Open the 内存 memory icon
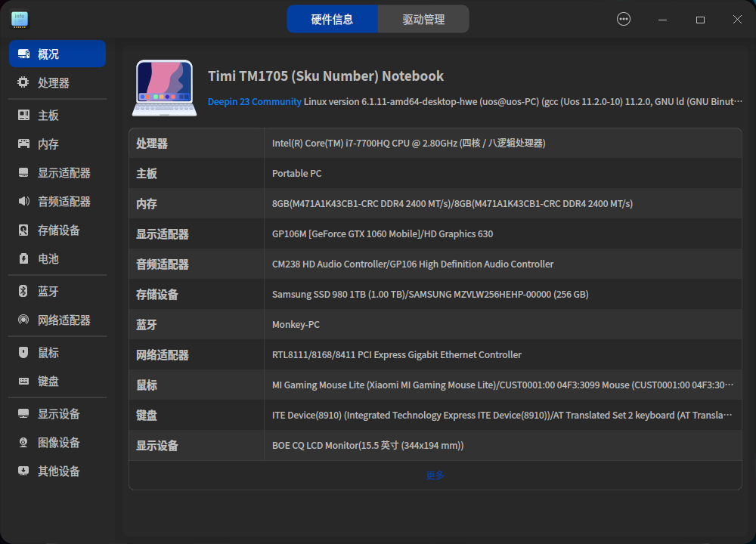The width and height of the screenshot is (756, 544). [x=23, y=144]
